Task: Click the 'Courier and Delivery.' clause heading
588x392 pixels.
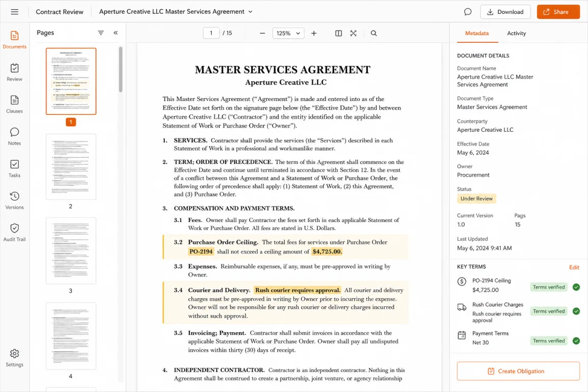Action: click(x=219, y=290)
